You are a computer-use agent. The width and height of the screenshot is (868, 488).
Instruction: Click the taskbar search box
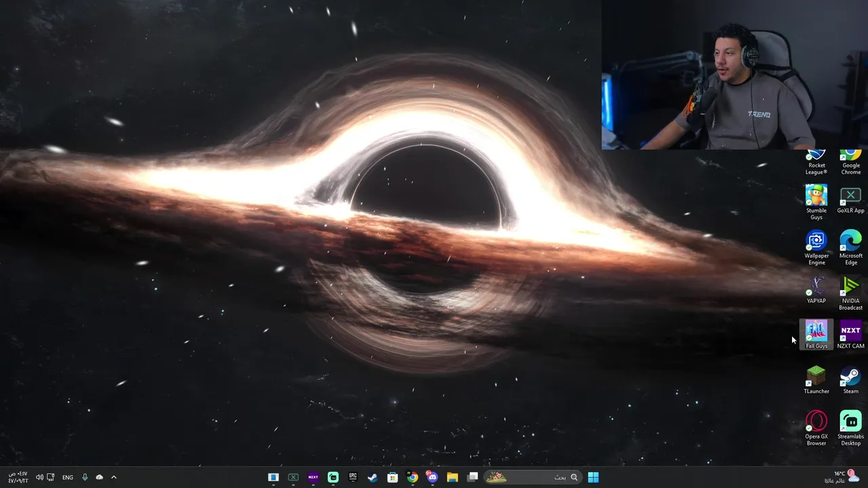click(x=533, y=477)
